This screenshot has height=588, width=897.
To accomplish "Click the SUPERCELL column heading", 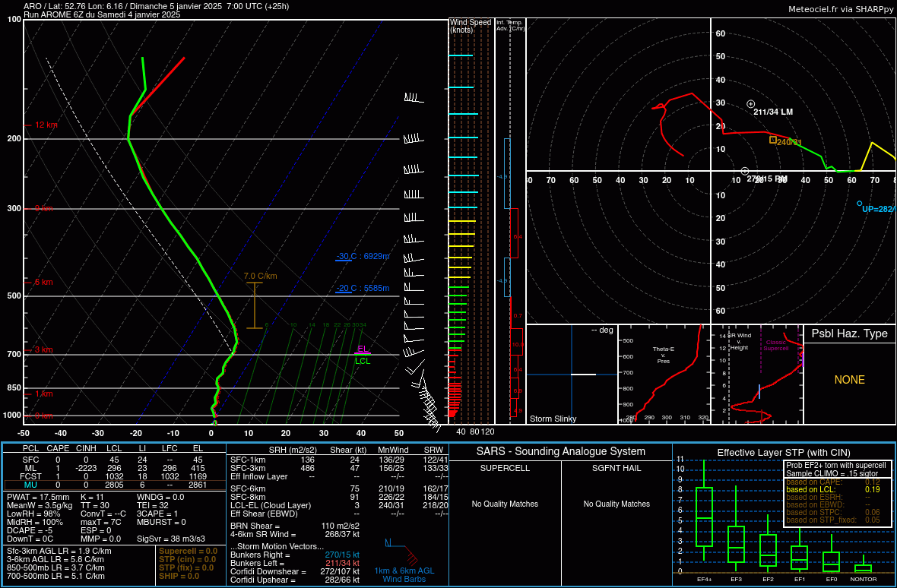I will pyautogui.click(x=505, y=468).
